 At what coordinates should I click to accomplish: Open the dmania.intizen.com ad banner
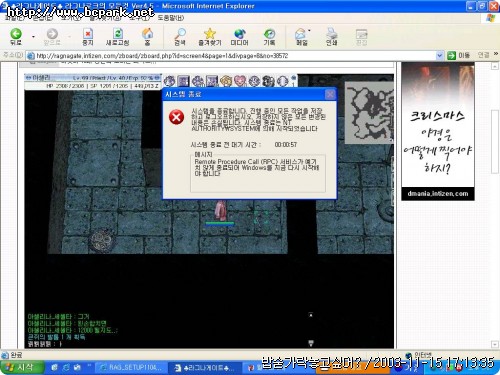pyautogui.click(x=438, y=194)
